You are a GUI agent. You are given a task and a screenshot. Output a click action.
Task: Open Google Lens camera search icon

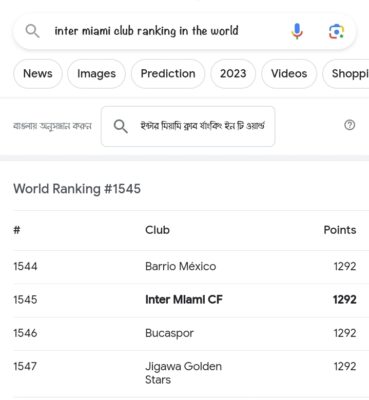(x=336, y=32)
